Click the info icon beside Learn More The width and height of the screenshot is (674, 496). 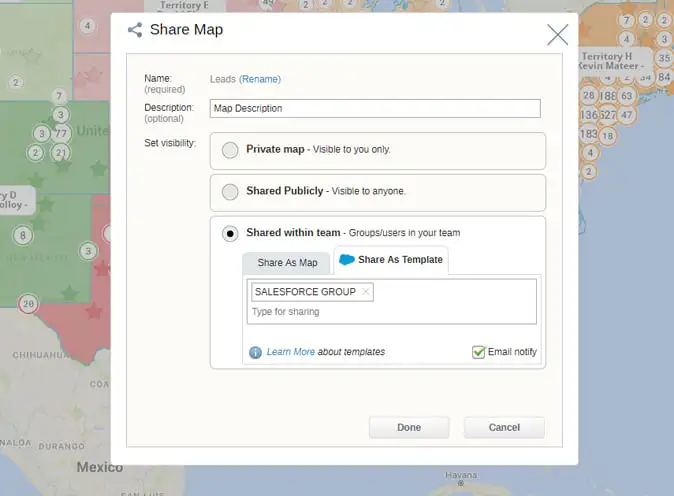coord(255,352)
